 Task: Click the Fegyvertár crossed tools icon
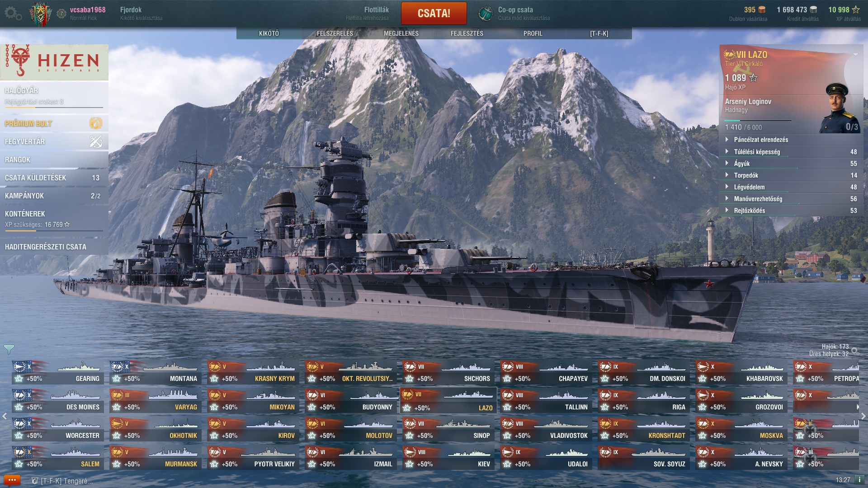tap(95, 141)
